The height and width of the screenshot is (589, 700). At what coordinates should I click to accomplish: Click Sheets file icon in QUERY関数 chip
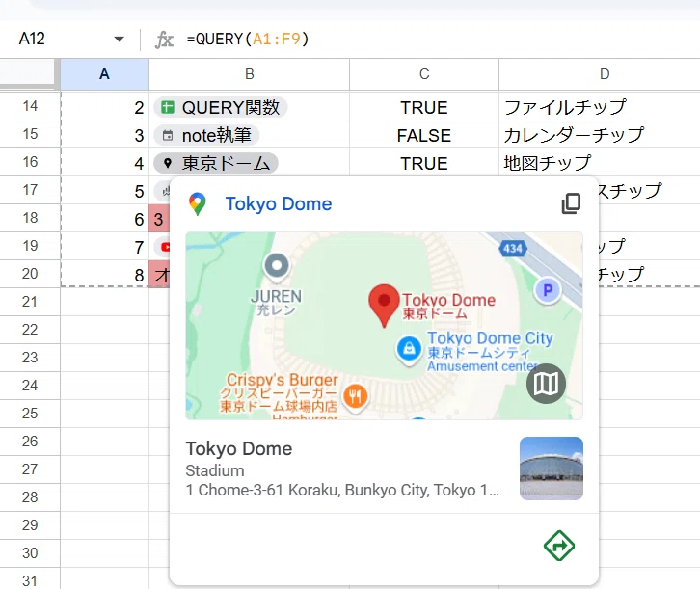168,108
